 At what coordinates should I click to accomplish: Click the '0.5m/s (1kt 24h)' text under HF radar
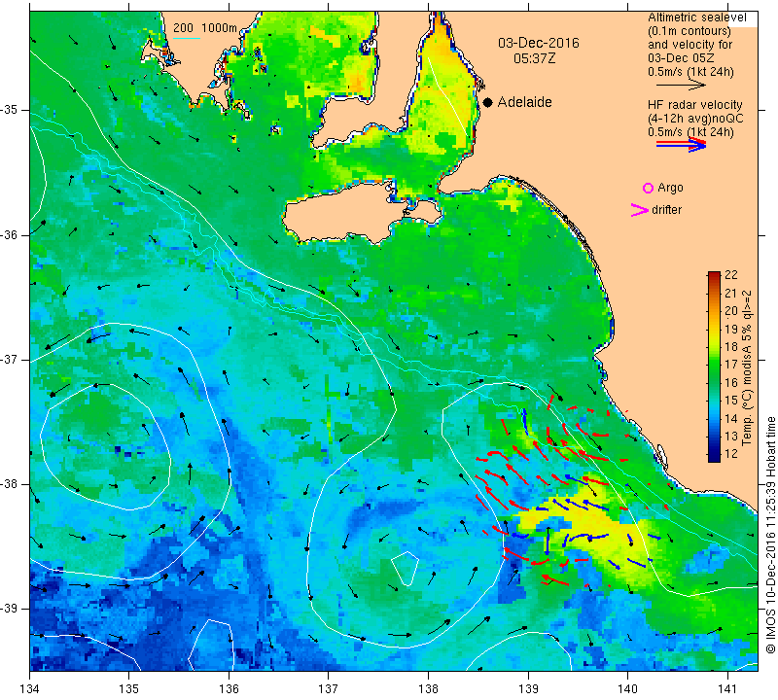[690, 132]
